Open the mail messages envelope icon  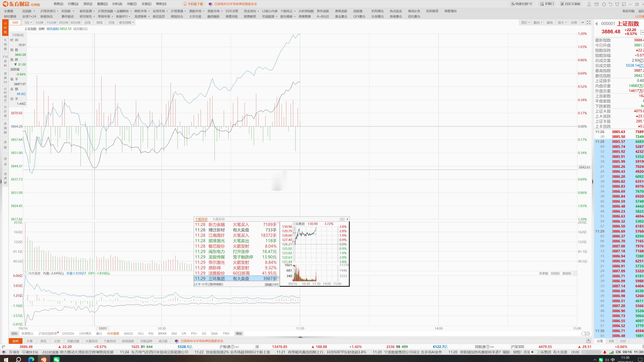point(597,4)
